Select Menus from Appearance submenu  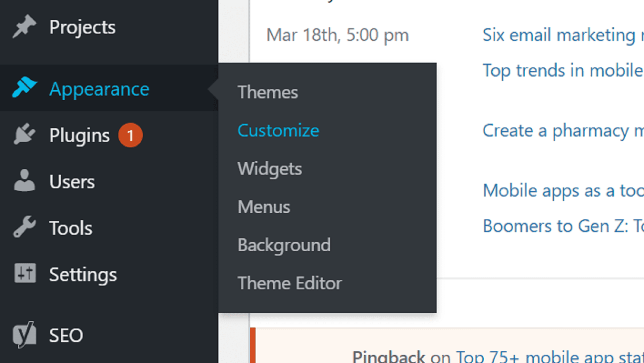264,206
